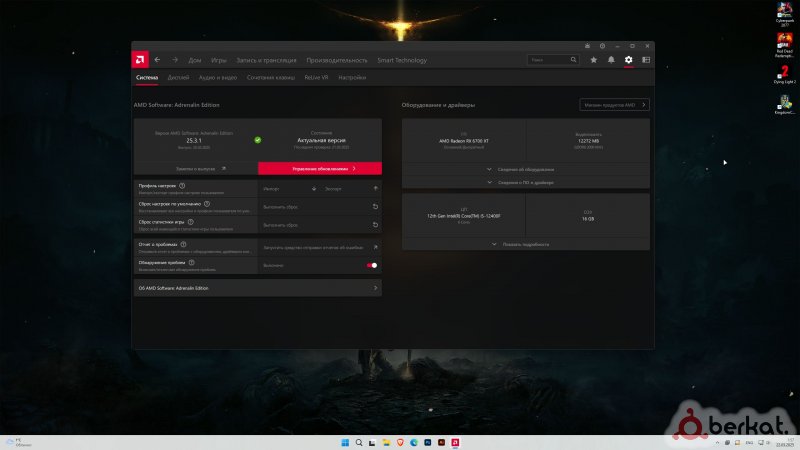Click the settings gear icon
Screen dimensions: 800x450
point(629,60)
